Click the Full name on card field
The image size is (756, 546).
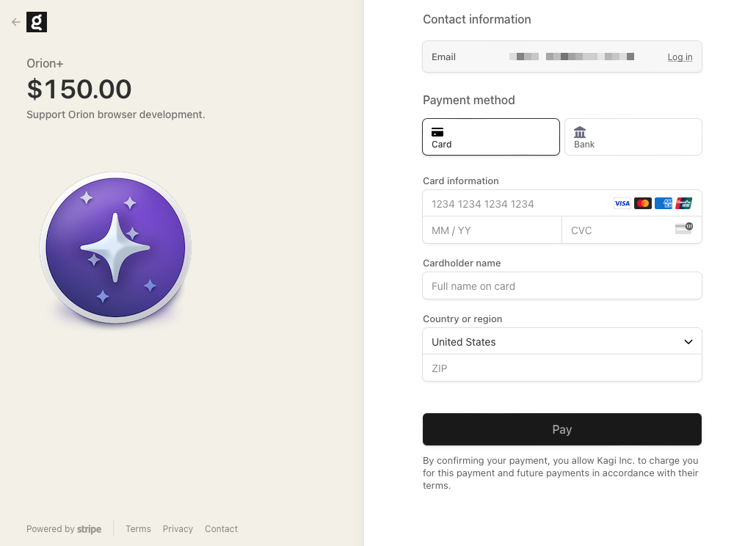(561, 286)
